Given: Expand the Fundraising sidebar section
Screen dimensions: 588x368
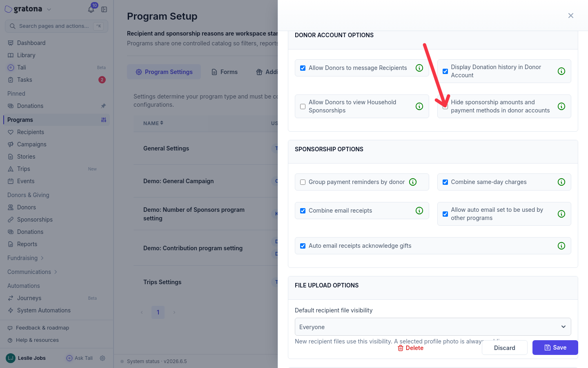Looking at the screenshot, I should (25, 258).
